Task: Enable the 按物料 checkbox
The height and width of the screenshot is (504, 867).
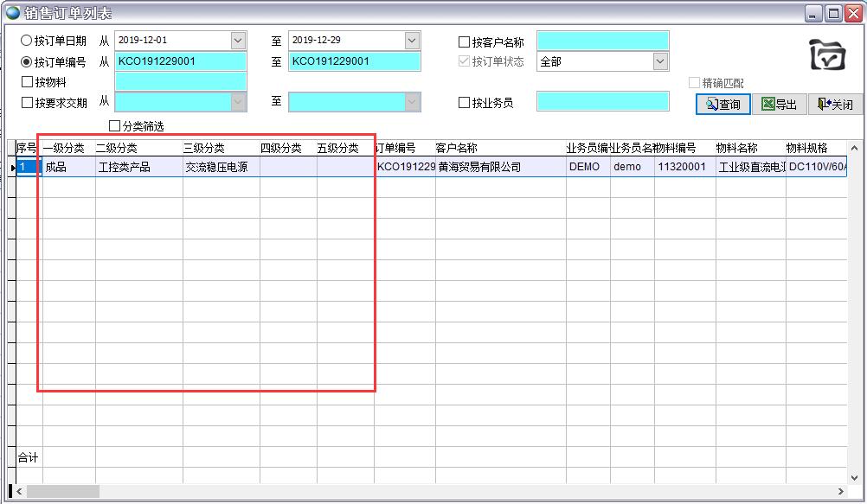Action: click(x=27, y=82)
